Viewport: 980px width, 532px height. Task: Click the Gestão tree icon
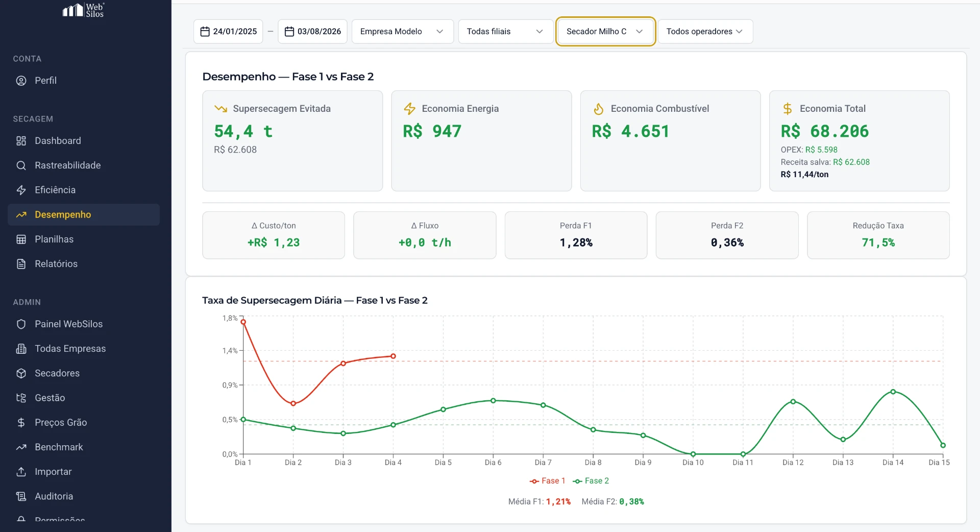pyautogui.click(x=21, y=398)
